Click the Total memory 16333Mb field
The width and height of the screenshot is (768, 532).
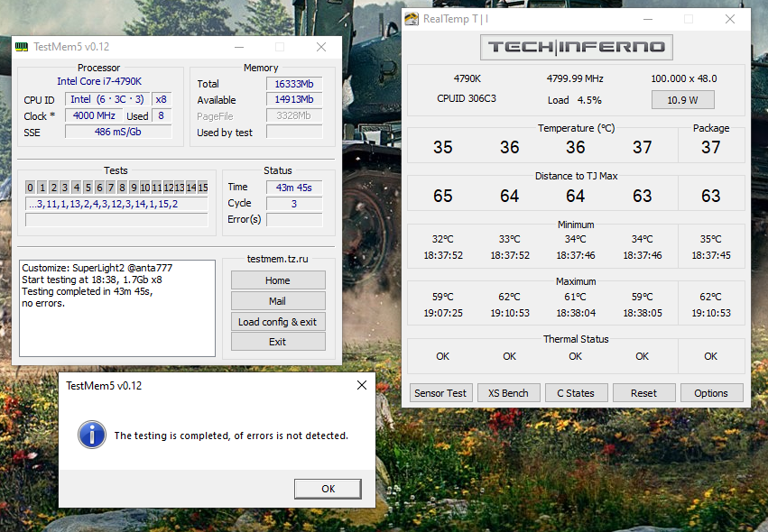click(294, 84)
